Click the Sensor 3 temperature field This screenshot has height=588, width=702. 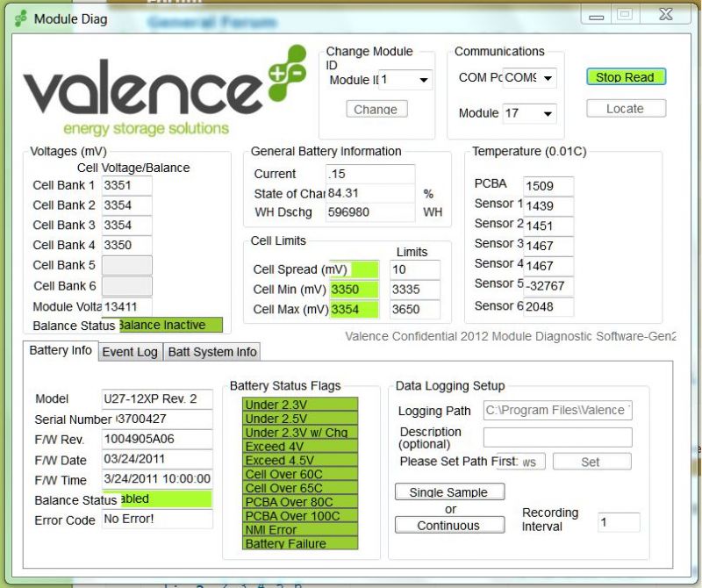(548, 246)
